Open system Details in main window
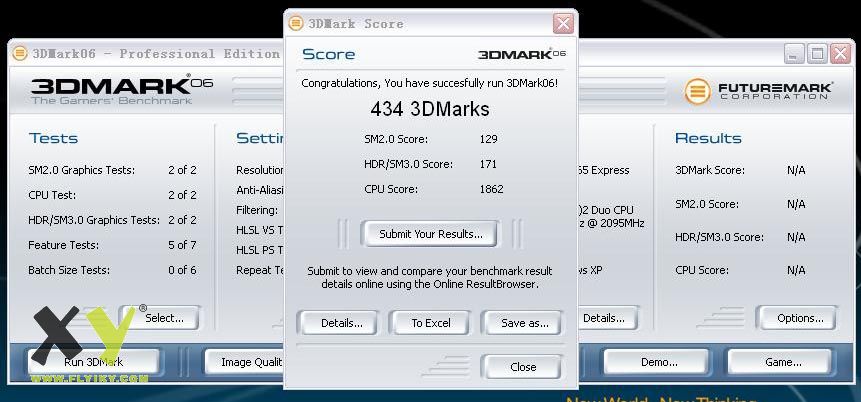Viewport: 861px width, 402px height. point(603,318)
